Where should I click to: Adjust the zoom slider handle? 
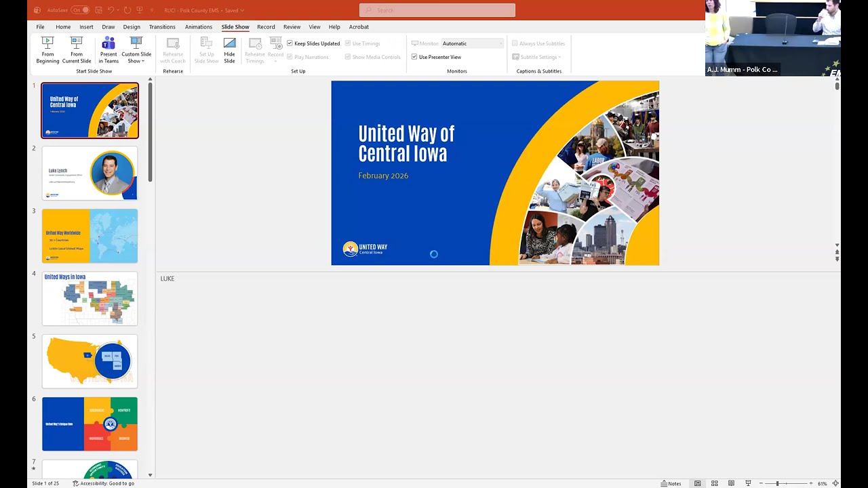pos(778,483)
